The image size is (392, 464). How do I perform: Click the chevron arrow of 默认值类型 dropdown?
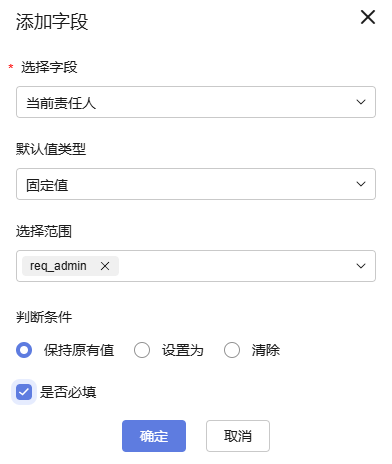click(x=361, y=184)
